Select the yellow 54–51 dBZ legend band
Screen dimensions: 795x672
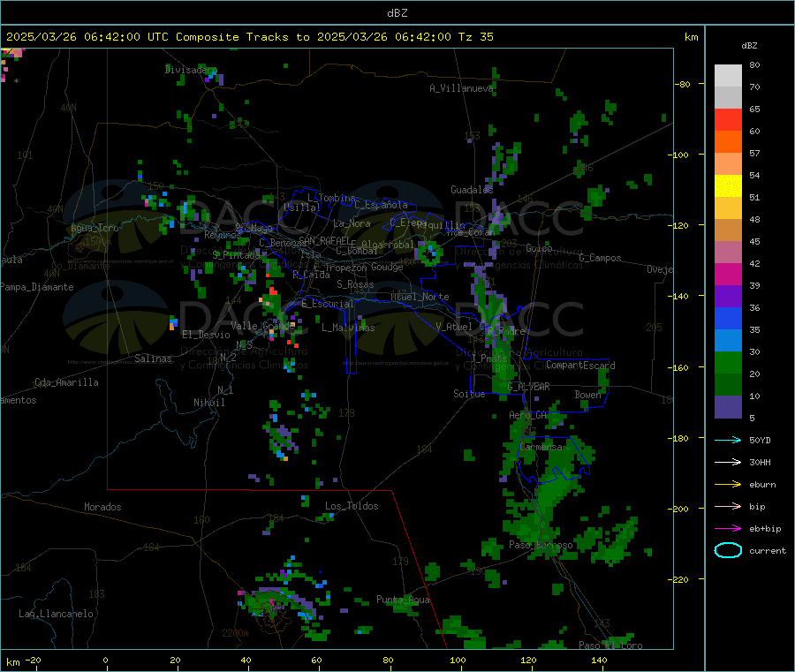728,186
